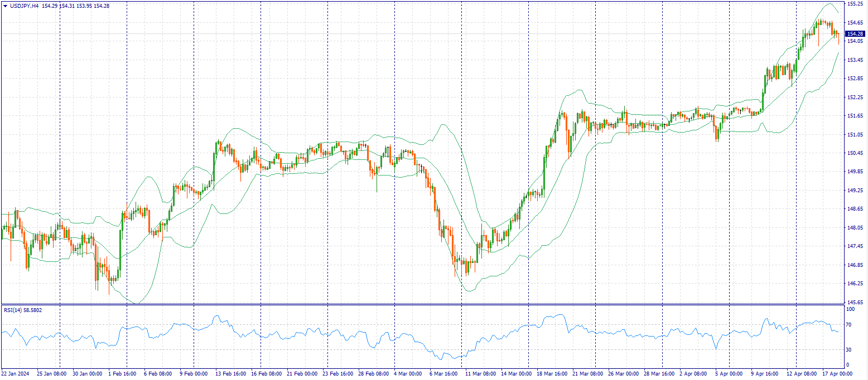Click the 150.45 price axis label
The image size is (868, 380).
[x=854, y=153]
